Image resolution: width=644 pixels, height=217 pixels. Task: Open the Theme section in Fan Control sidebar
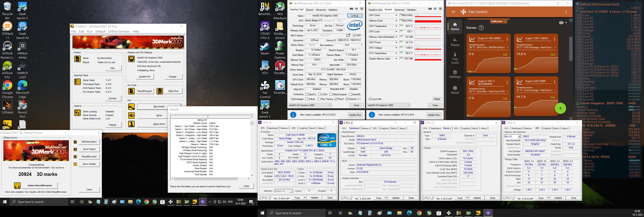(455, 42)
